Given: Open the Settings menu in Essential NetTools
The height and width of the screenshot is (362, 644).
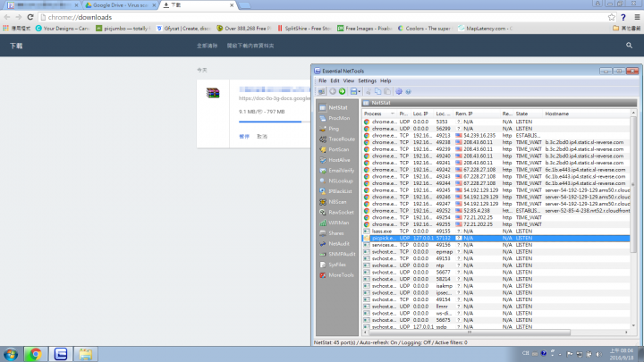Looking at the screenshot, I should tap(367, 80).
